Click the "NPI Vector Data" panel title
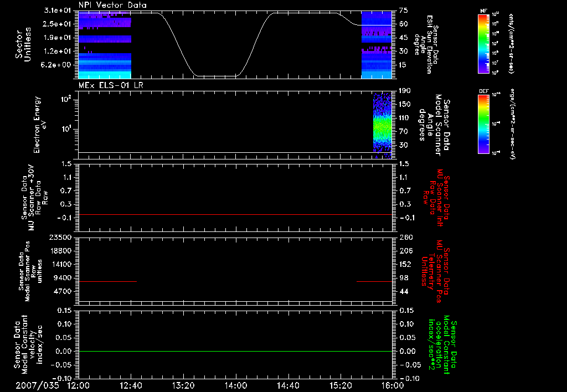567x392 pixels. click(112, 5)
